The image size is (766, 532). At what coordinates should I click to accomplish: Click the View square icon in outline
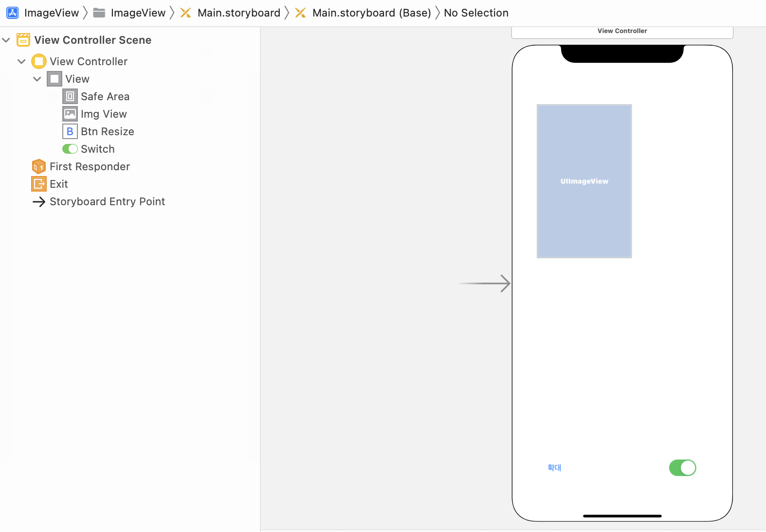(x=55, y=79)
